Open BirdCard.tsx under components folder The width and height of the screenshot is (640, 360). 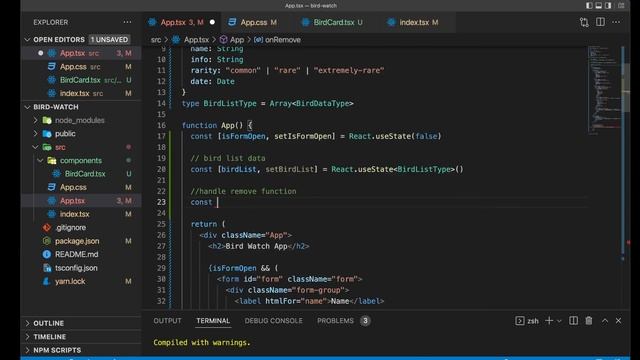tap(81, 174)
